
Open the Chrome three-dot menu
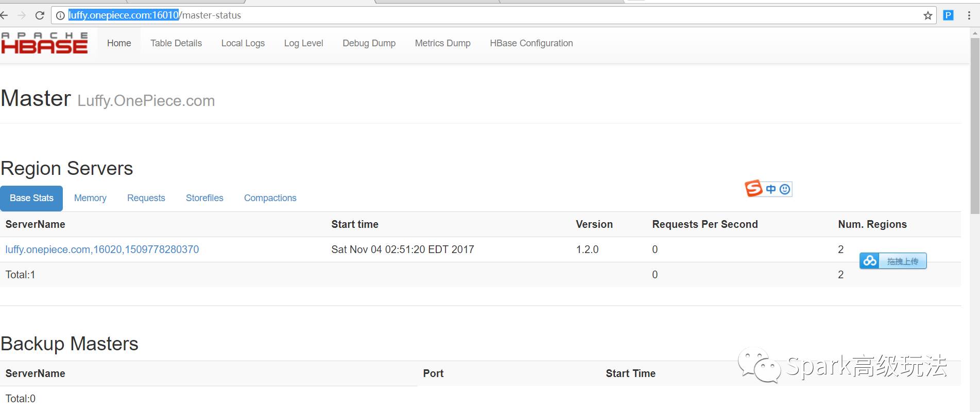tap(969, 15)
